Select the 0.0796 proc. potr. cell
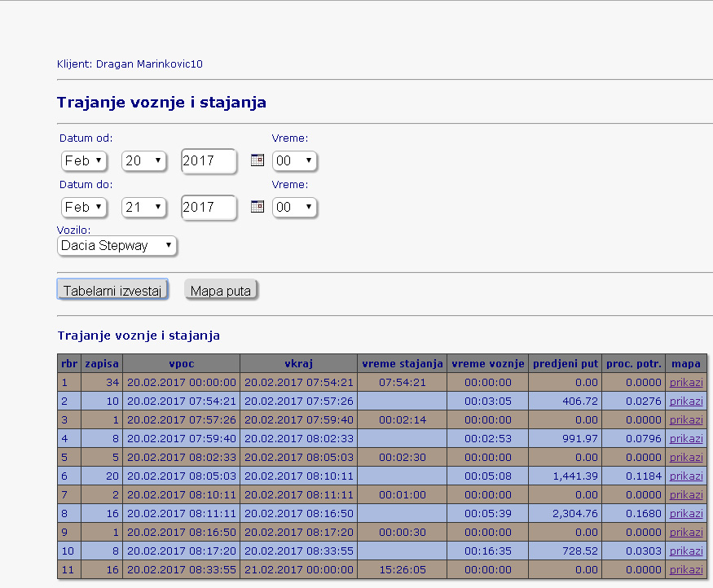Viewport: 713px width, 588px height. [x=633, y=438]
